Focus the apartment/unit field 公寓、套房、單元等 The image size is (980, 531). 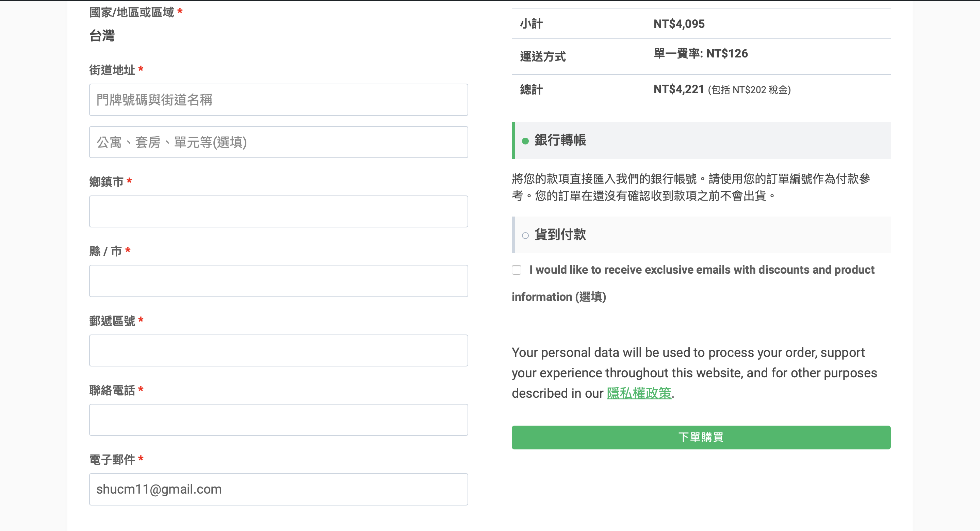tap(278, 142)
